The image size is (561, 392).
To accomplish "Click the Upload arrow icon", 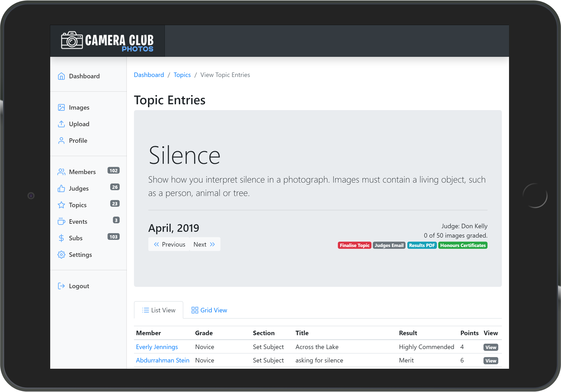I will coord(61,124).
